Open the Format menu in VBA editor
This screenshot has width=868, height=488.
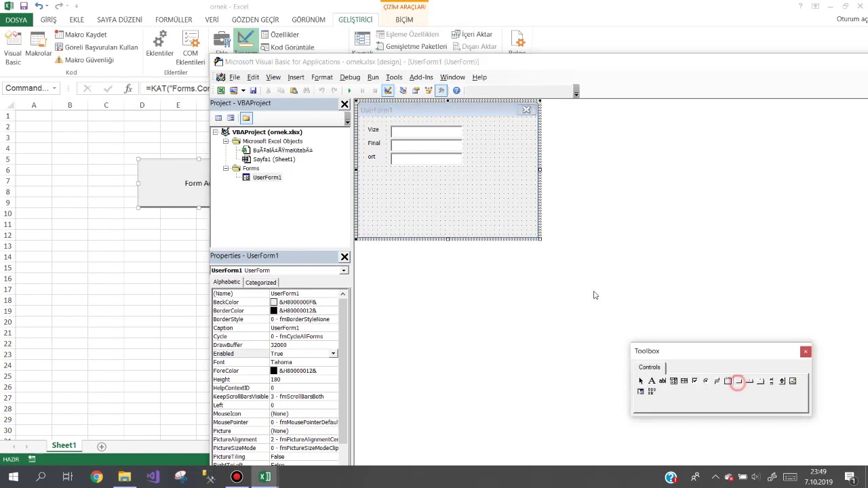tap(322, 77)
